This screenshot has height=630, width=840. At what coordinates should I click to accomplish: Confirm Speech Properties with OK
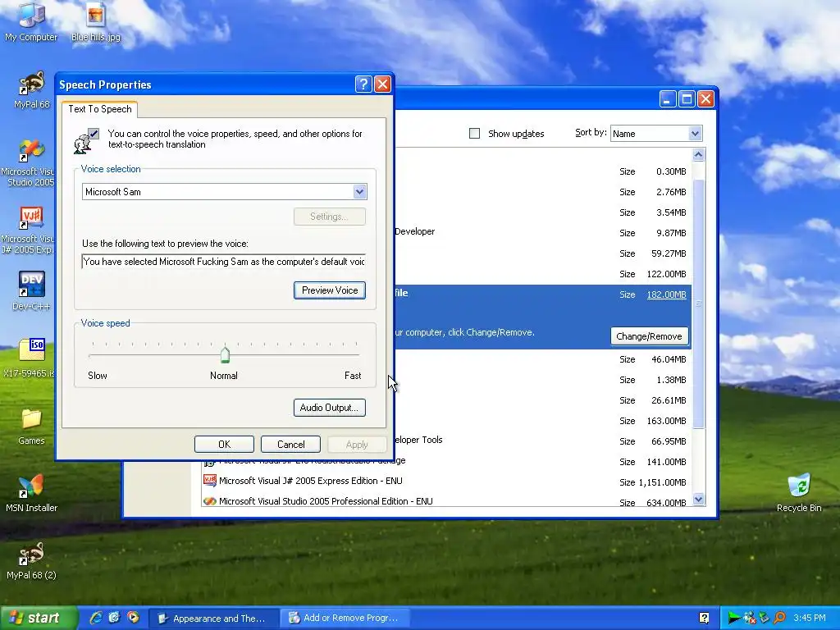tap(224, 444)
